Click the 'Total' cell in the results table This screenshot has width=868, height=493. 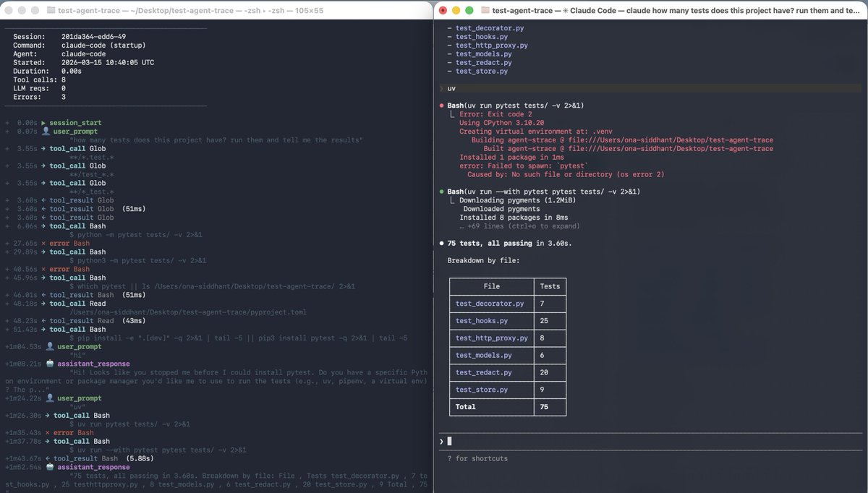pyautogui.click(x=466, y=406)
